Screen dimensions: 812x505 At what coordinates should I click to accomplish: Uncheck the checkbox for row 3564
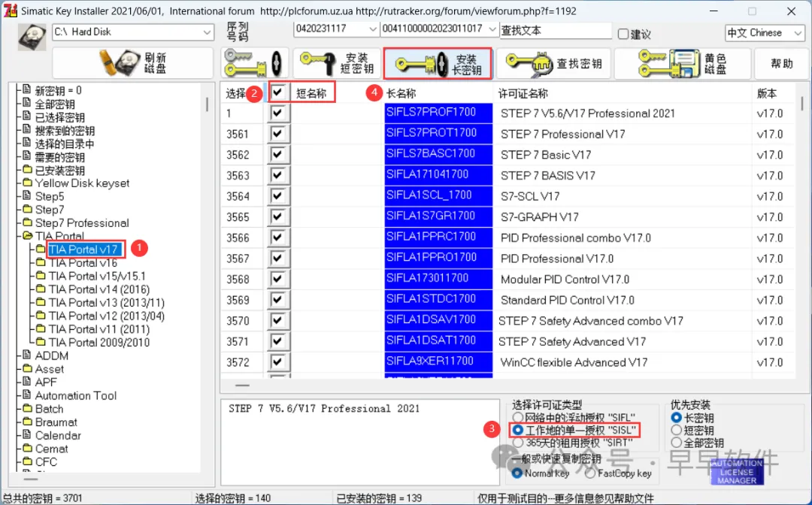pyautogui.click(x=278, y=195)
